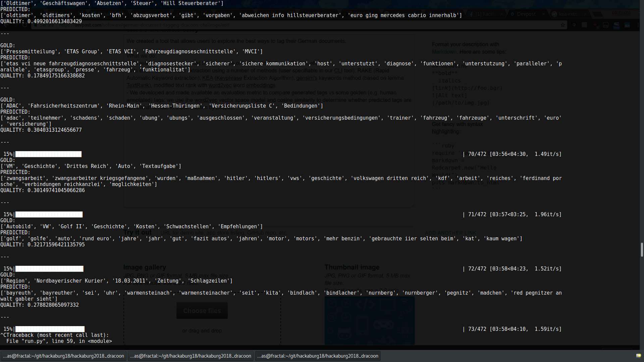Click the new terminal tab icon
The width and height of the screenshot is (644, 362).
point(638,356)
